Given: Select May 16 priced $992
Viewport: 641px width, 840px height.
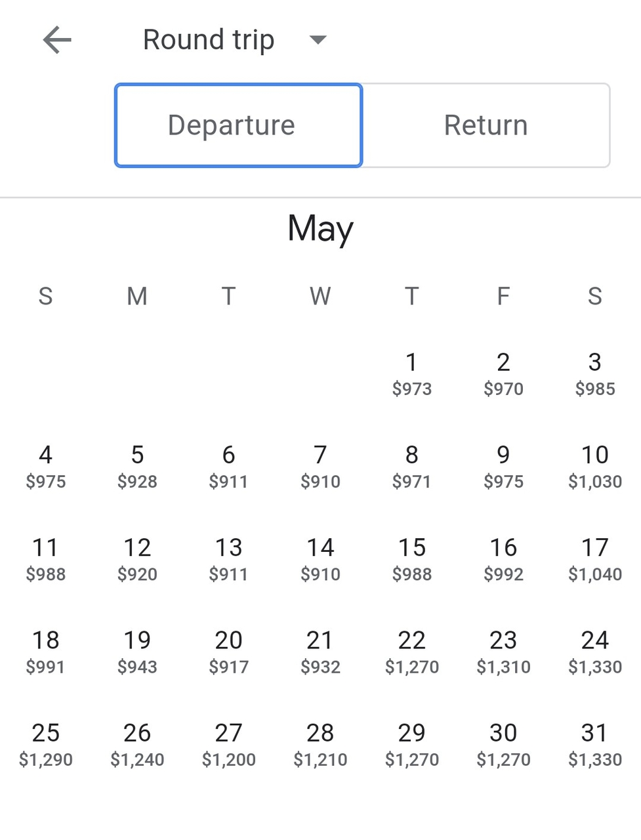Looking at the screenshot, I should 503,559.
